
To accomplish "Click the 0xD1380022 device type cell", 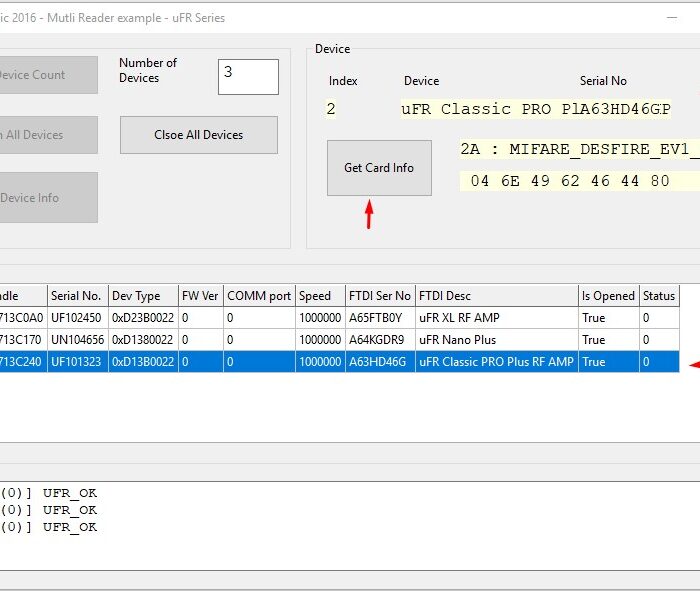I will pyautogui.click(x=143, y=340).
